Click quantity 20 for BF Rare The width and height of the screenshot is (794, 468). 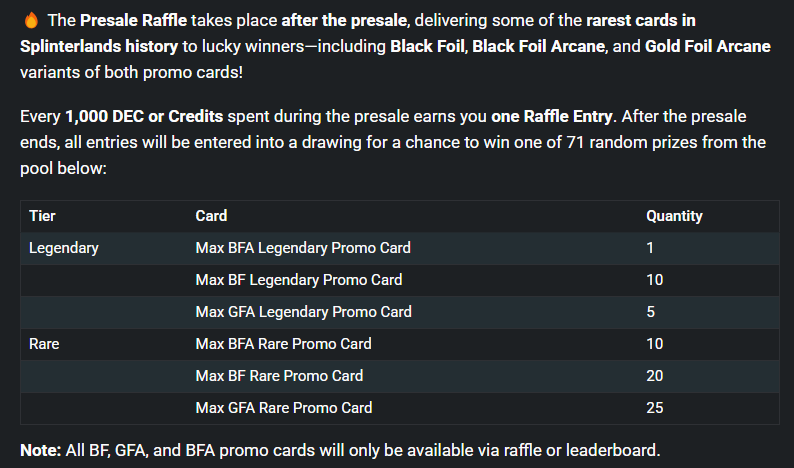pos(655,376)
